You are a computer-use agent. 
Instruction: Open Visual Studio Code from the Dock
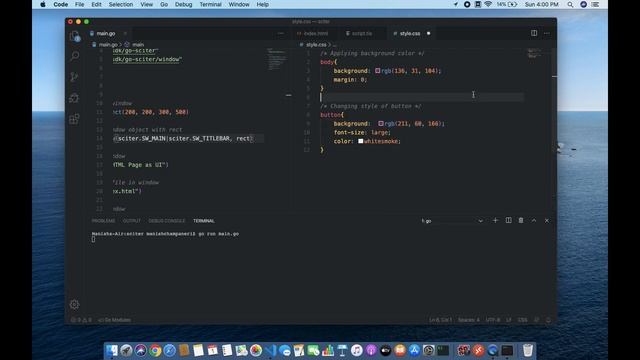click(270, 350)
